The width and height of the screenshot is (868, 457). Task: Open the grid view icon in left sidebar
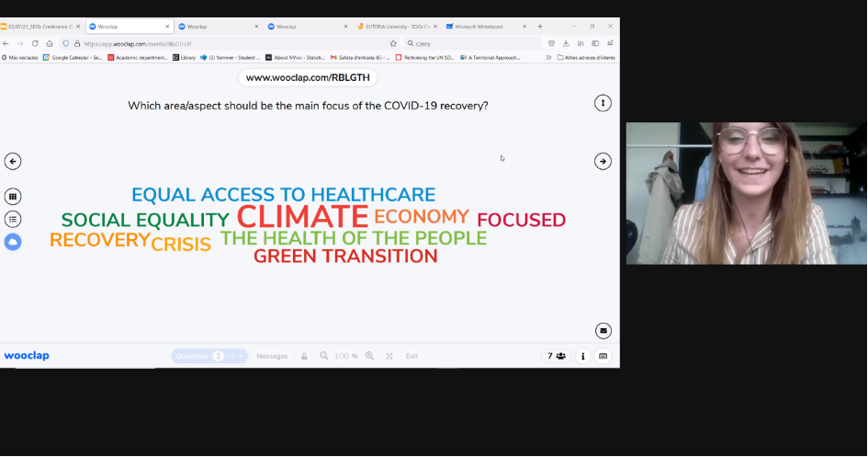[x=13, y=196]
